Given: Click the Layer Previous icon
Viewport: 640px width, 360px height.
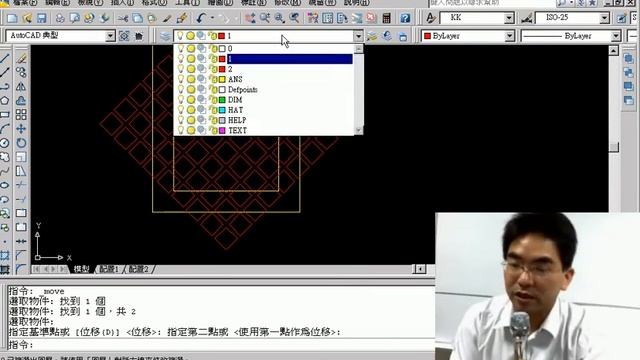Looking at the screenshot, I should point(387,36).
